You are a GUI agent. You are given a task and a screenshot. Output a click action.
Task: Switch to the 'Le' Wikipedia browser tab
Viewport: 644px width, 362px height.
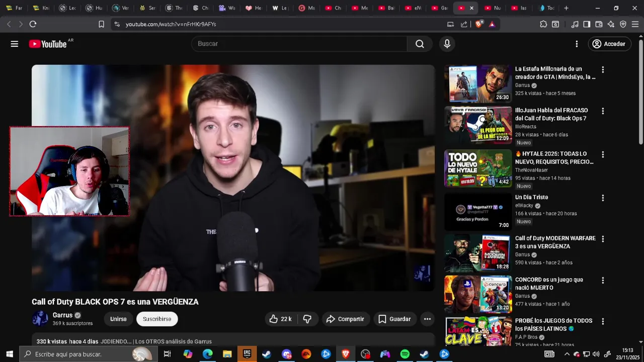[280, 8]
